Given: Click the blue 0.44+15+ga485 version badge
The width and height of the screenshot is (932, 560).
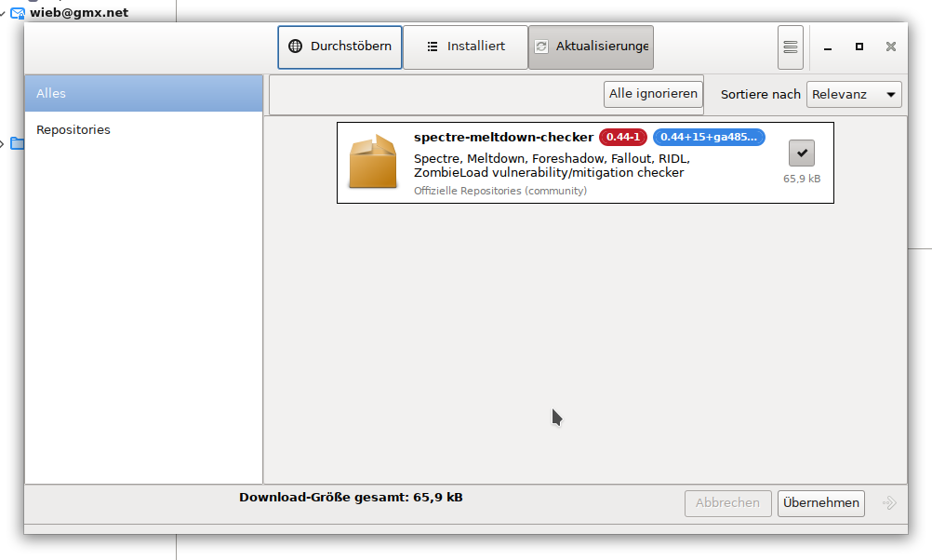Looking at the screenshot, I should 709,138.
